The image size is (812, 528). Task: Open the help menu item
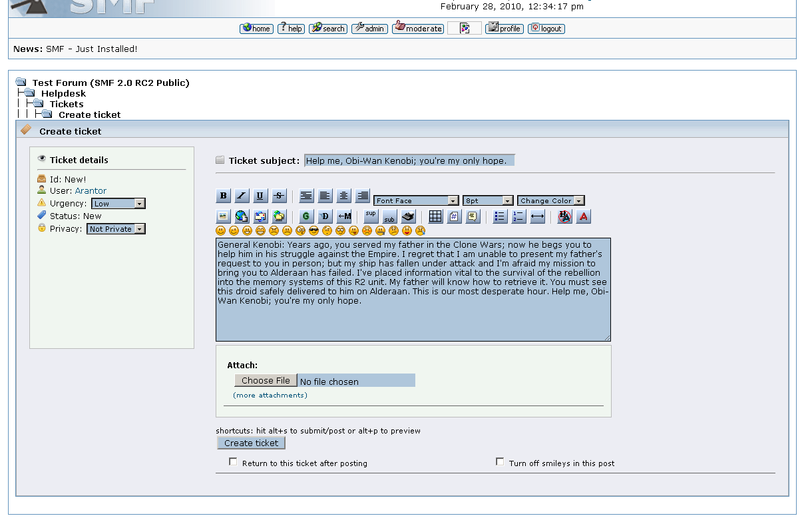291,29
